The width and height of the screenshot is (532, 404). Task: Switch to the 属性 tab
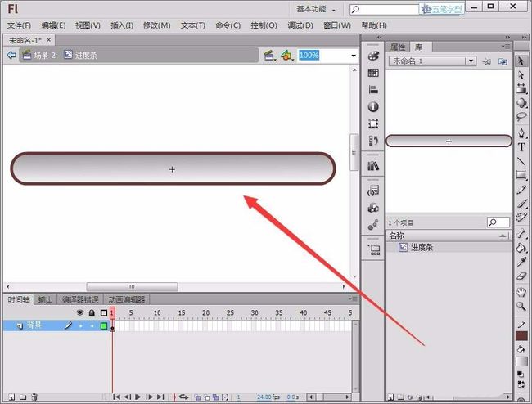pos(398,47)
